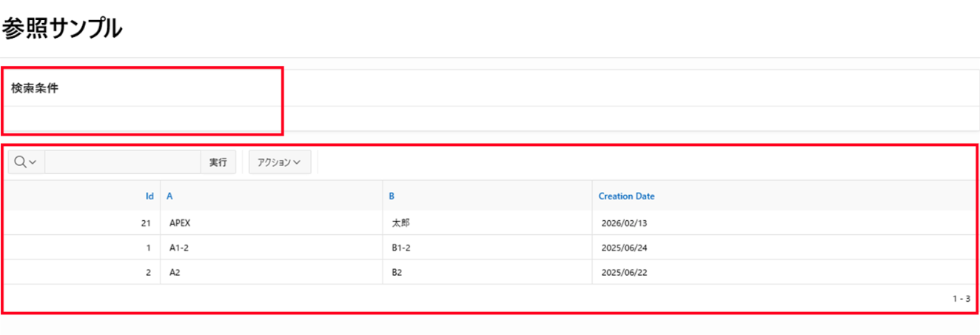Select the APEX cell in column A

tap(181, 223)
